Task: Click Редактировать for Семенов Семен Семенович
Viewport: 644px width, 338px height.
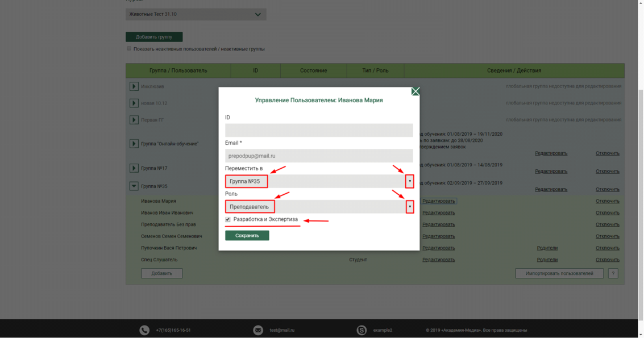Action: click(x=439, y=236)
